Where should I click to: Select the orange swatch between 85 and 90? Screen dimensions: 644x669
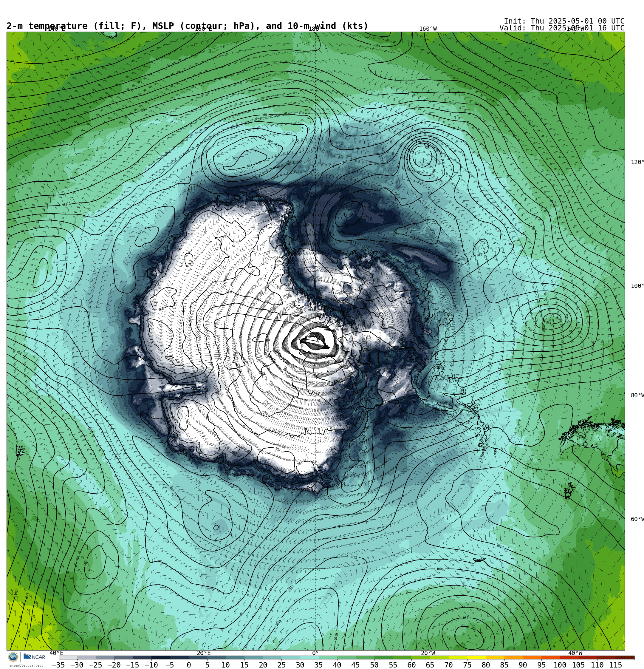click(x=514, y=657)
